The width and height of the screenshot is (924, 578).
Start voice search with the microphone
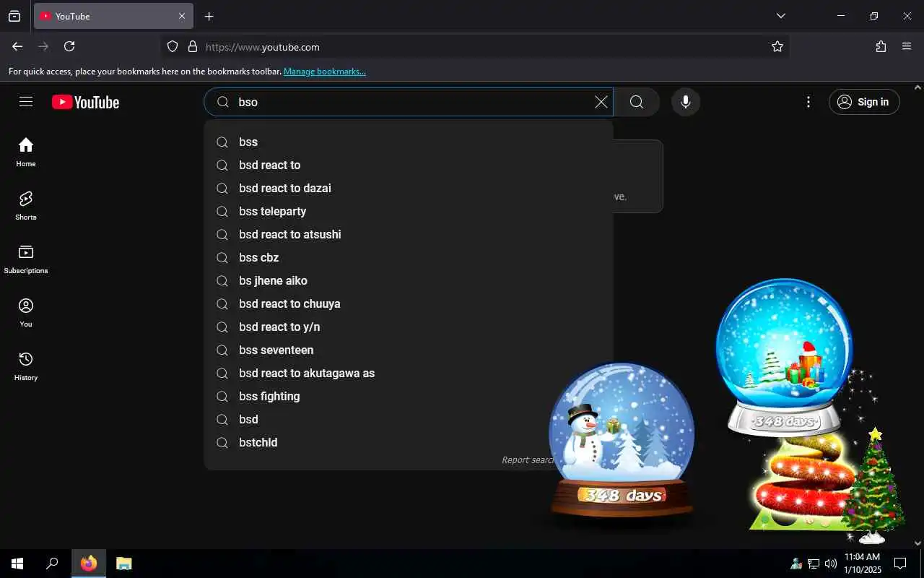686,102
